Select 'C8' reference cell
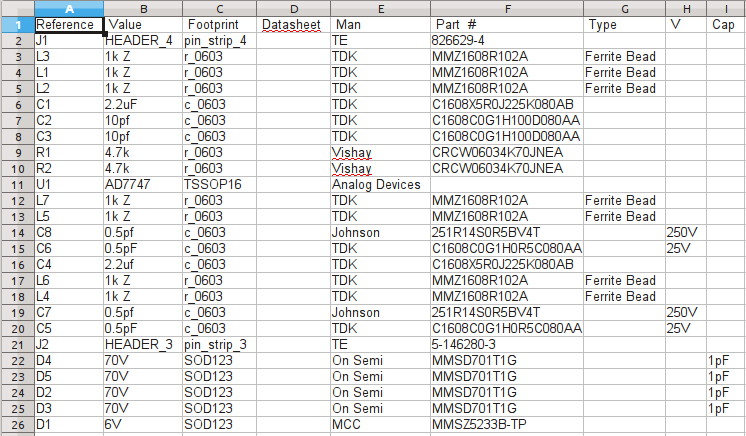The height and width of the screenshot is (436, 746). pos(69,233)
